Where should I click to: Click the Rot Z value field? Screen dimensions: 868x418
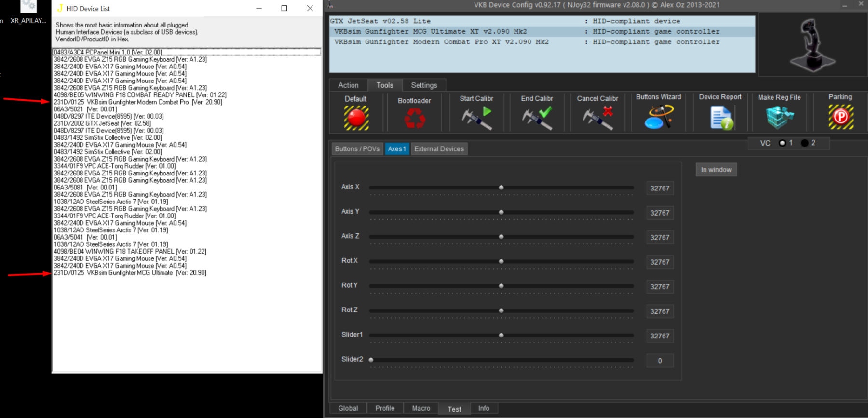click(x=660, y=311)
